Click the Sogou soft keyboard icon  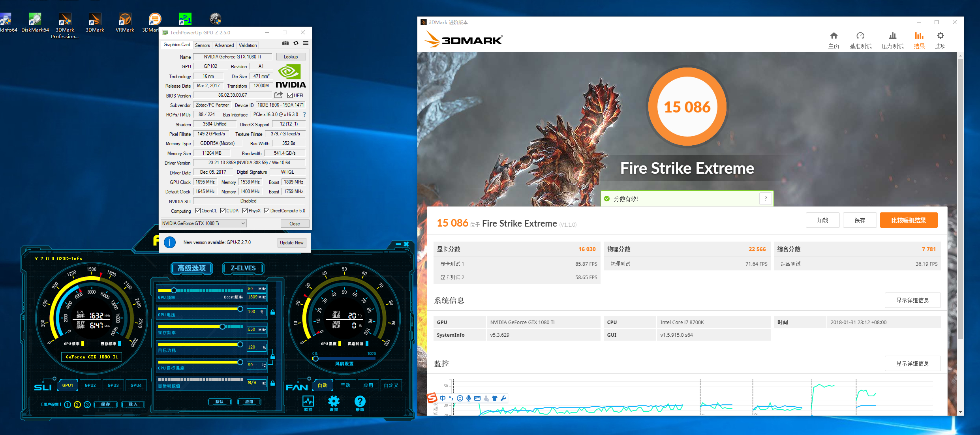coord(477,398)
